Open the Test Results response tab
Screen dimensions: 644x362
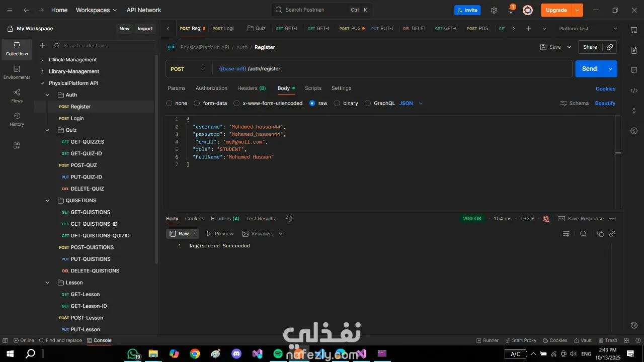click(x=261, y=219)
